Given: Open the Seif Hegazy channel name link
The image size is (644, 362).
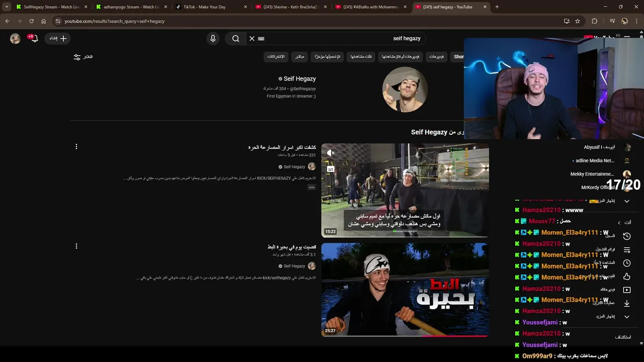Looking at the screenshot, I should coord(300,79).
